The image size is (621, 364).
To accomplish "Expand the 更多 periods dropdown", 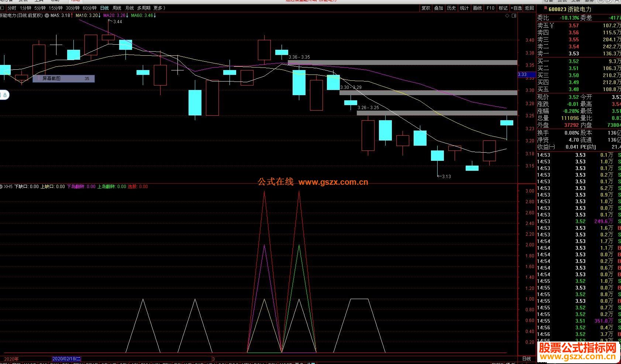I will (x=159, y=8).
